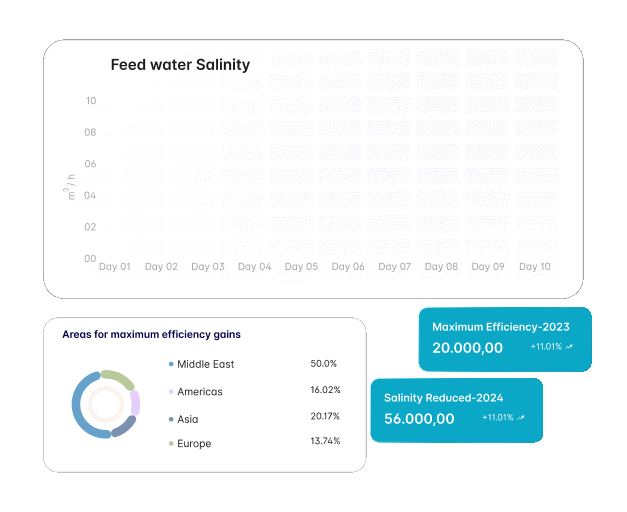Click the trend arrow in Salinity Reduced-2024 card
The height and width of the screenshot is (512, 627).
coord(521,417)
